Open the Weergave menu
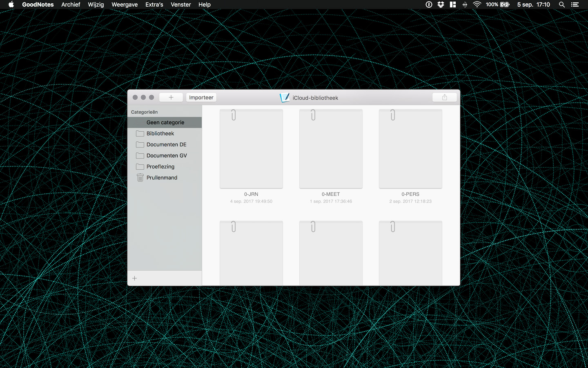588x368 pixels. (125, 4)
